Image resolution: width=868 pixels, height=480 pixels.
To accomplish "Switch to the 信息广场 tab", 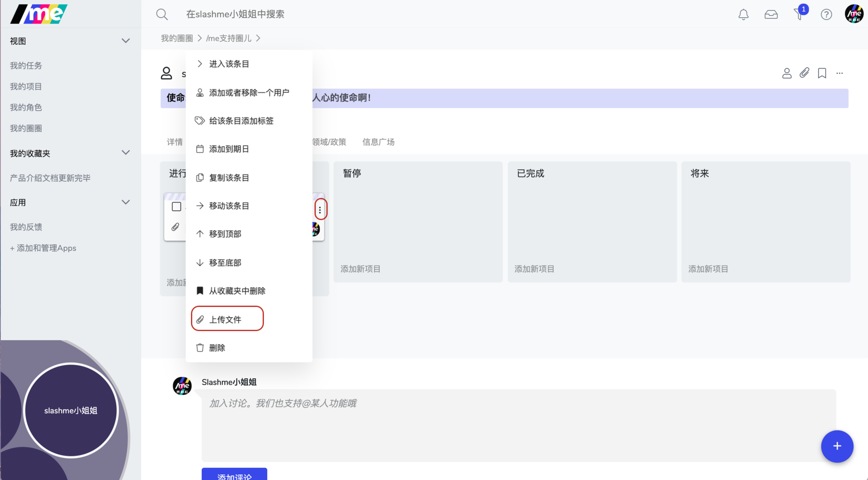I will (378, 142).
